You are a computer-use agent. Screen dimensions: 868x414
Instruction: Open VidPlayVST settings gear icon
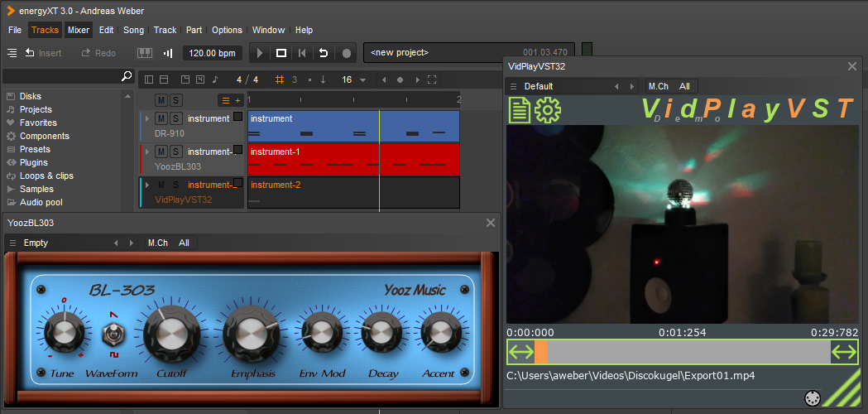[x=548, y=110]
